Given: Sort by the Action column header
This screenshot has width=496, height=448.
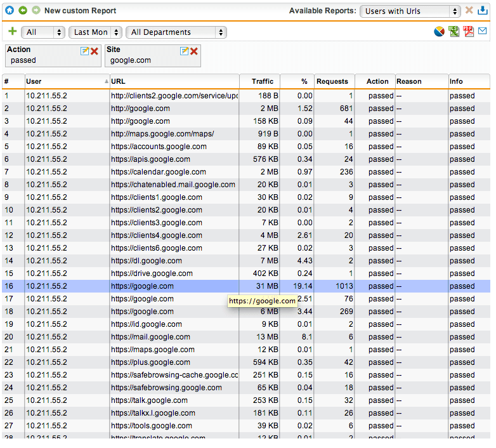Looking at the screenshot, I should coord(375,81).
